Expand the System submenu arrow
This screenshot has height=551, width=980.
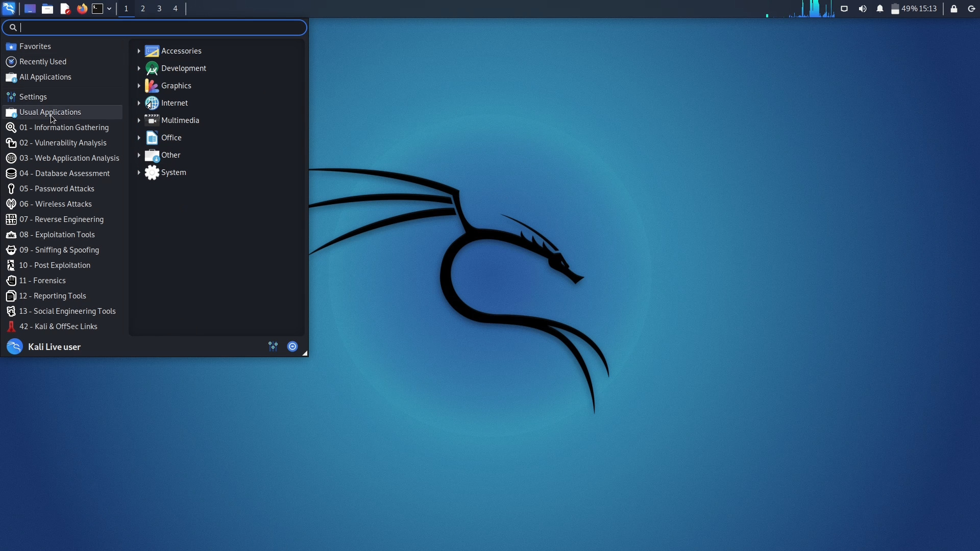(x=139, y=172)
